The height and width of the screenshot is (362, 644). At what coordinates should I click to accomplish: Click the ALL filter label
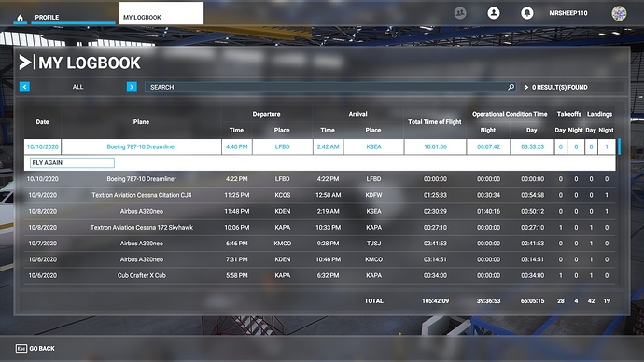pyautogui.click(x=77, y=87)
